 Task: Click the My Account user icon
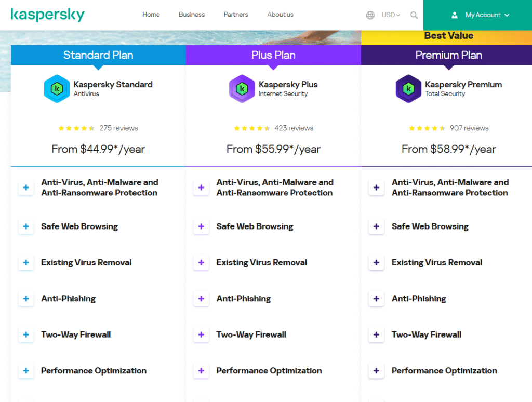tap(455, 15)
